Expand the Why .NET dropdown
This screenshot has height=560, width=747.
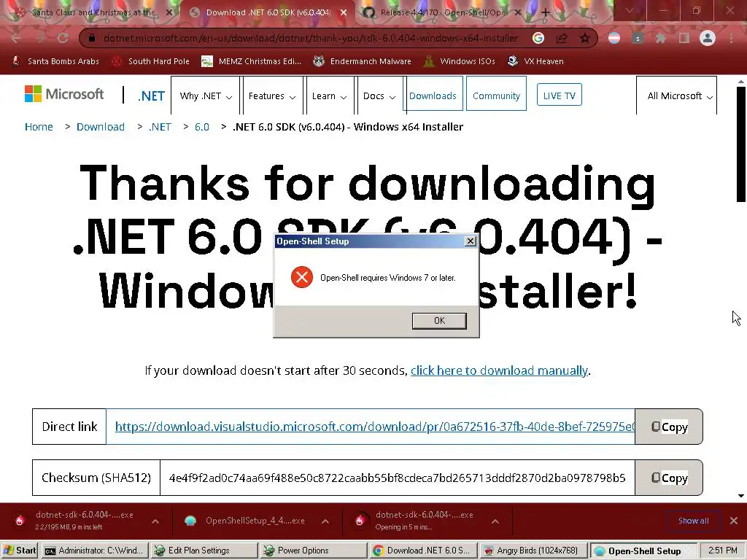pyautogui.click(x=206, y=96)
